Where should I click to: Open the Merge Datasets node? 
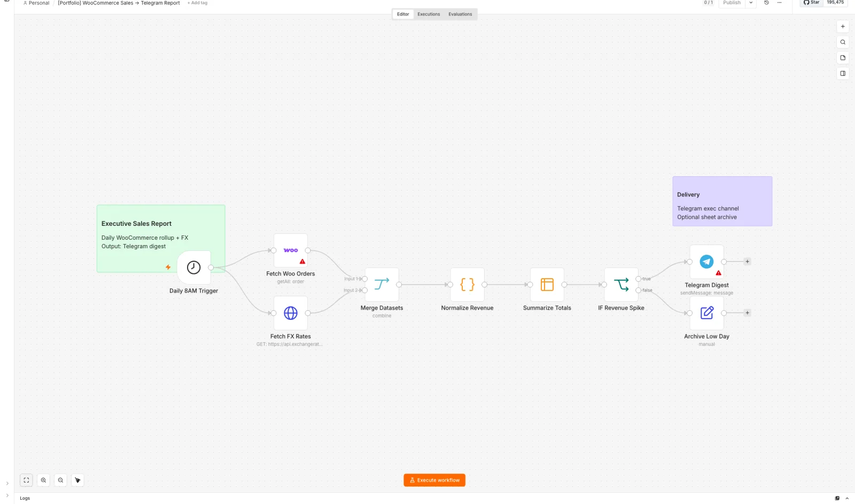(382, 285)
